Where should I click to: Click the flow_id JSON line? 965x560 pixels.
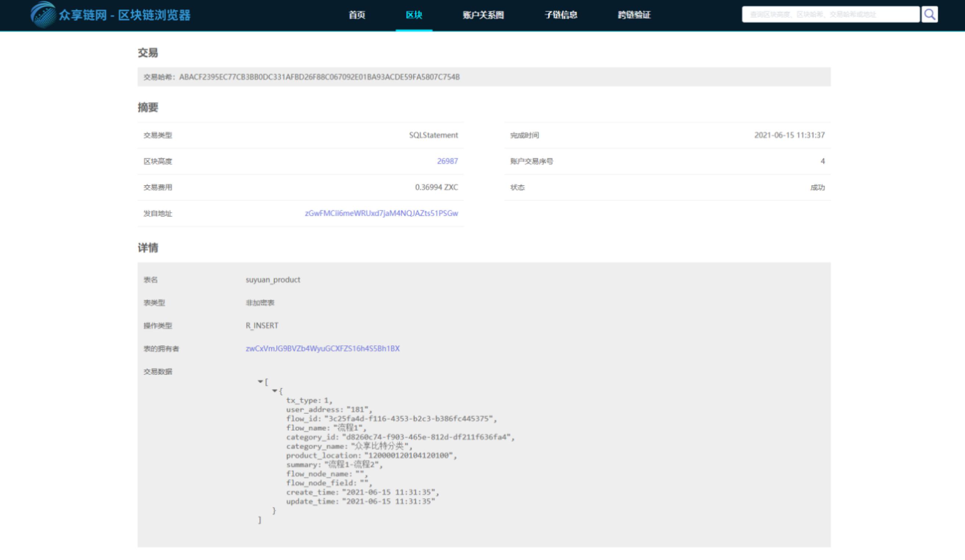tap(391, 419)
